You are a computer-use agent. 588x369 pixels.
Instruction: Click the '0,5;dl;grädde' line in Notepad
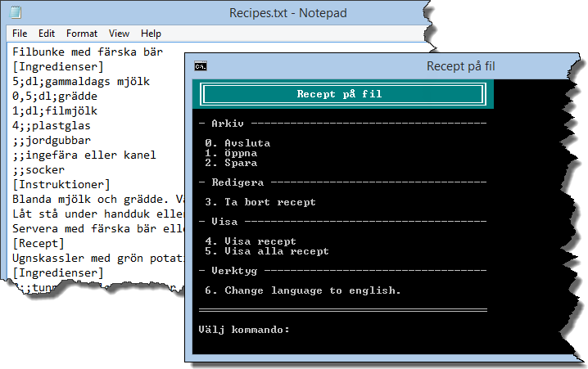[55, 96]
